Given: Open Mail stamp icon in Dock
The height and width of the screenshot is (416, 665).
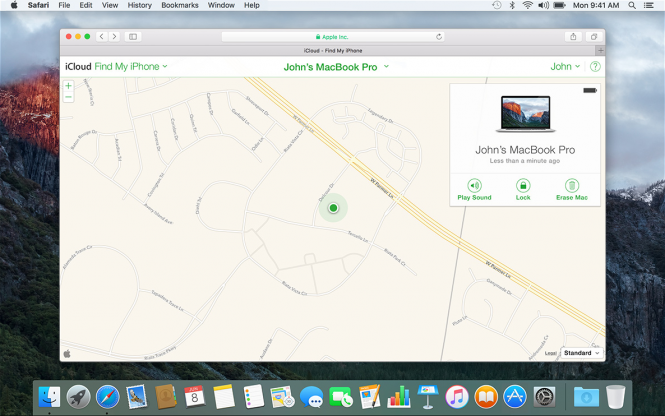Looking at the screenshot, I should [137, 397].
